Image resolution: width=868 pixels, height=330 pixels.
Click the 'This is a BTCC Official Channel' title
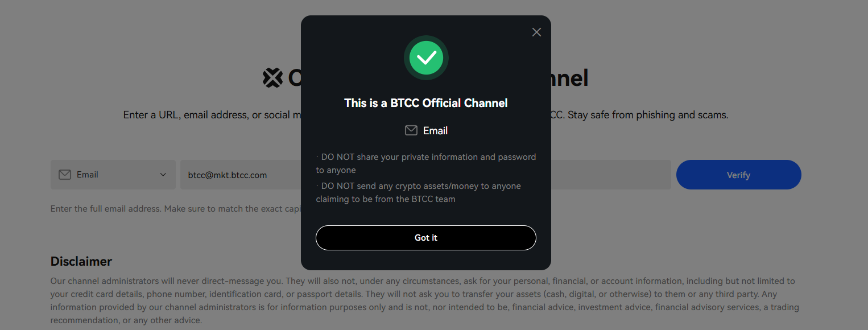coord(426,103)
